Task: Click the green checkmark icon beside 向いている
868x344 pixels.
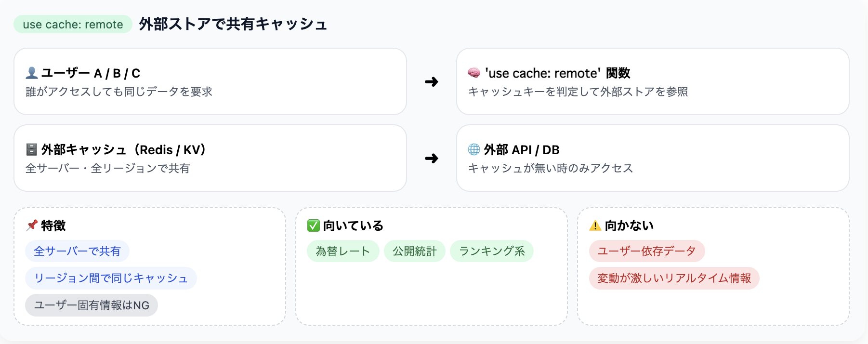Action: coord(314,225)
